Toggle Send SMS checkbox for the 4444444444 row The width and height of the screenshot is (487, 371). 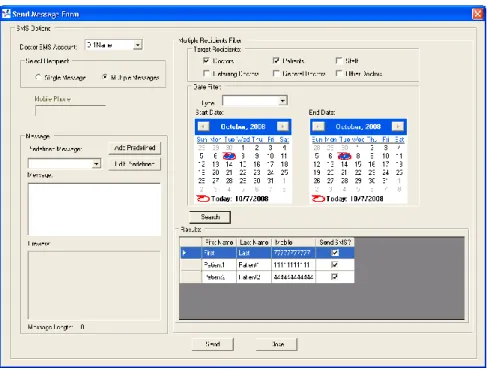[x=335, y=277]
